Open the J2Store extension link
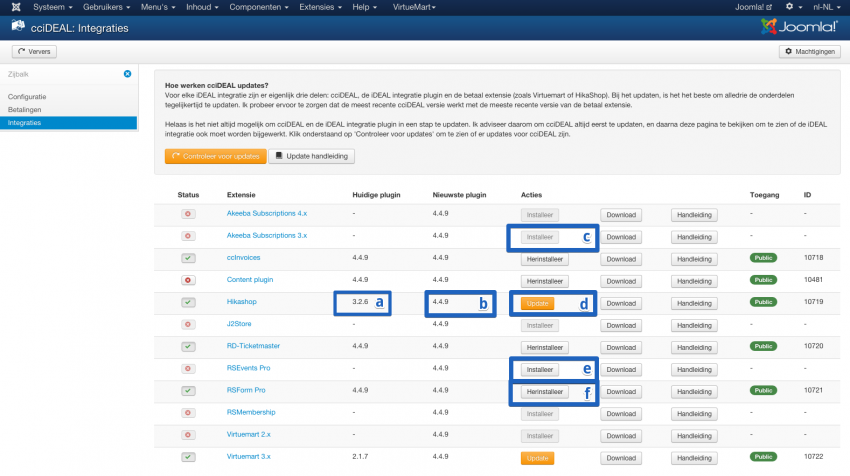850x476 pixels. point(239,324)
